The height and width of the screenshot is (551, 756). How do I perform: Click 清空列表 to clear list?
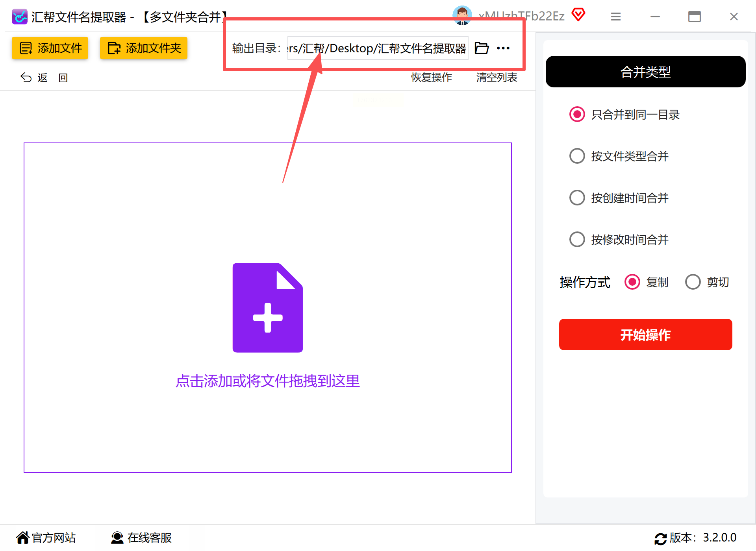click(x=497, y=78)
